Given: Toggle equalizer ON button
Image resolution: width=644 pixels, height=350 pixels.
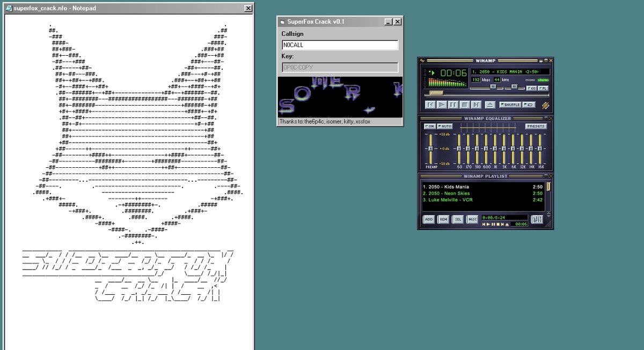Looking at the screenshot, I should [430, 126].
